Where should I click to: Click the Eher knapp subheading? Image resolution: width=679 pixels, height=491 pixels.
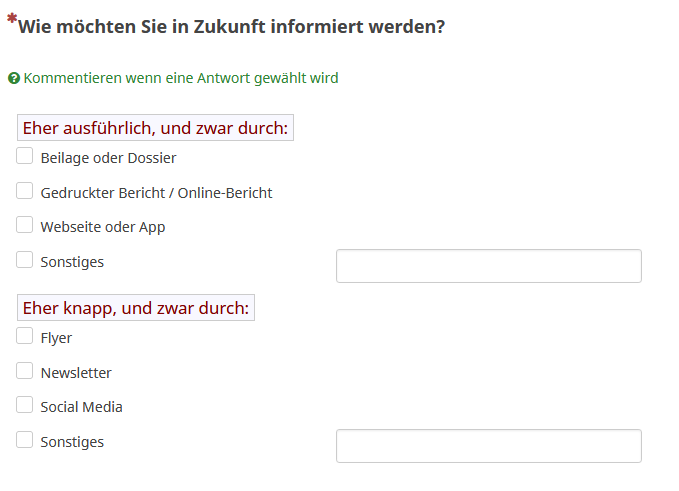point(136,308)
